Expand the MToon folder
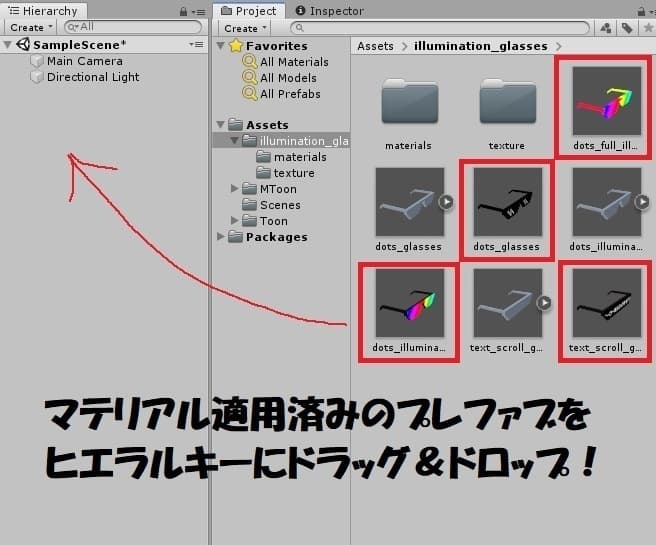The height and width of the screenshot is (545, 656). [234, 189]
